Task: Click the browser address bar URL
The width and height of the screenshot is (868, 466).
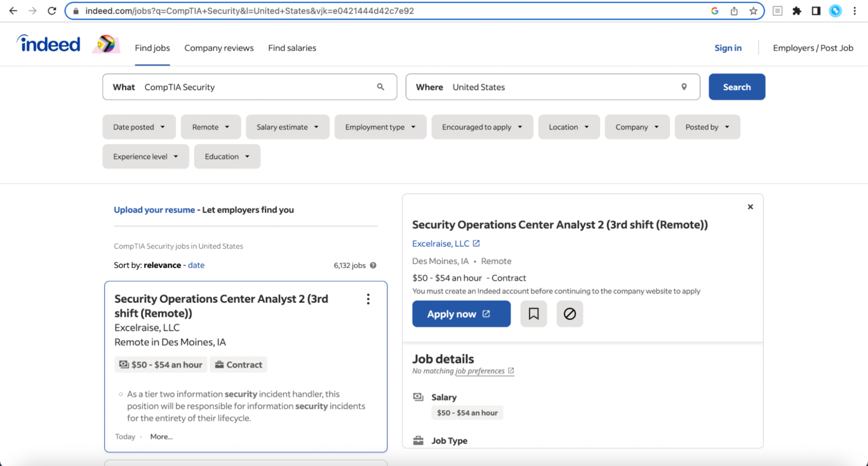Action: coord(249,11)
